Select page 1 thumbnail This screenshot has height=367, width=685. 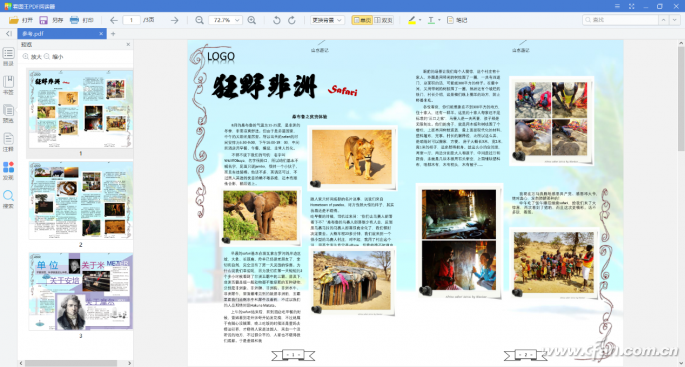(x=81, y=109)
